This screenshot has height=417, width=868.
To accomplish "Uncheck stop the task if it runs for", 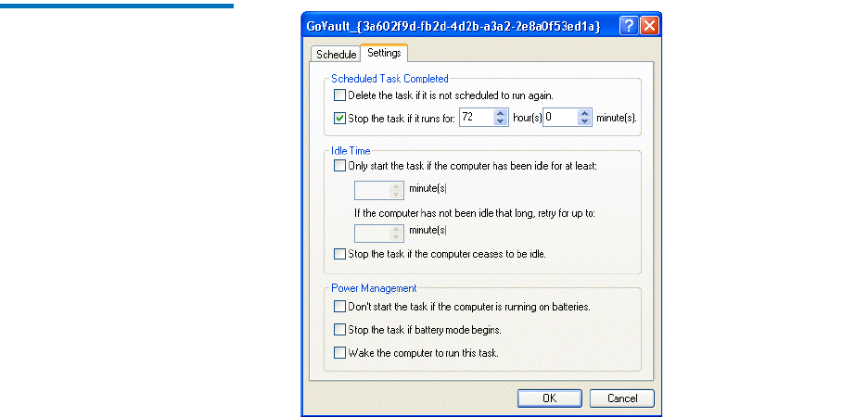I will click(x=339, y=118).
